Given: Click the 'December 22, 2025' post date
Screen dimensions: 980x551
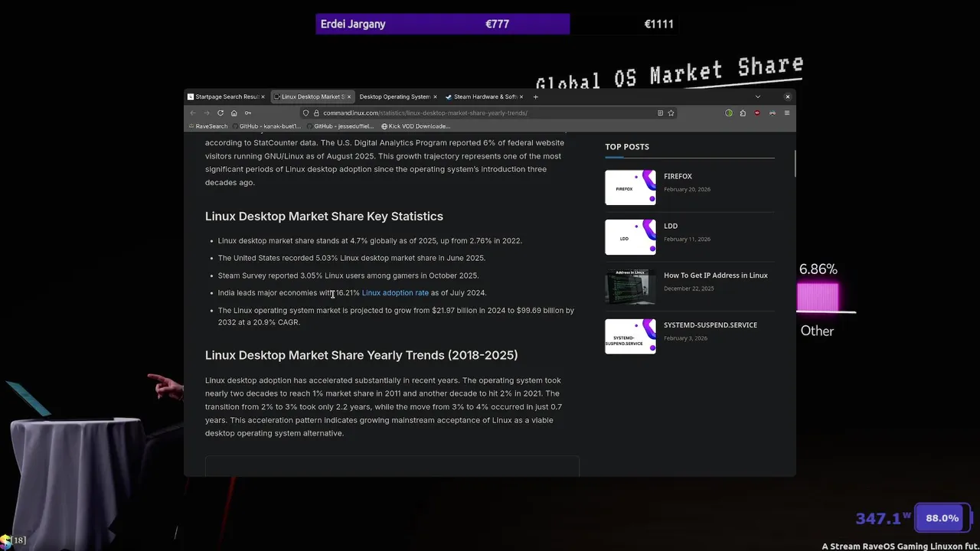Looking at the screenshot, I should point(688,289).
